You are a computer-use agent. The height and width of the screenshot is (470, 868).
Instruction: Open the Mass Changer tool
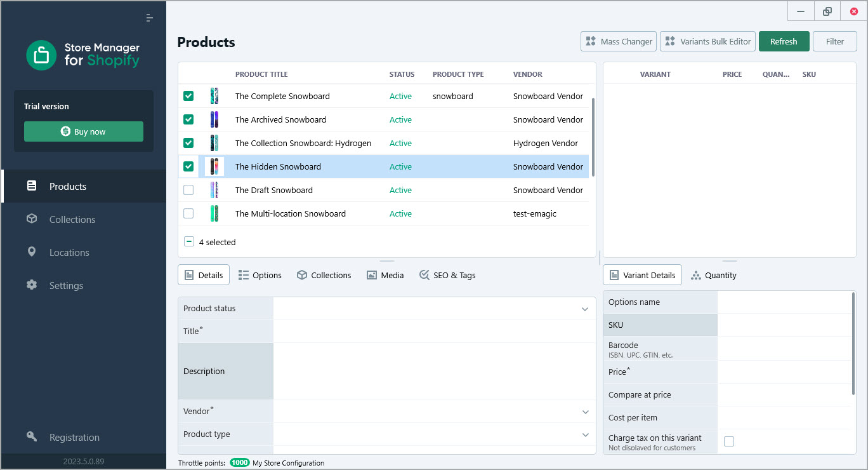(619, 41)
